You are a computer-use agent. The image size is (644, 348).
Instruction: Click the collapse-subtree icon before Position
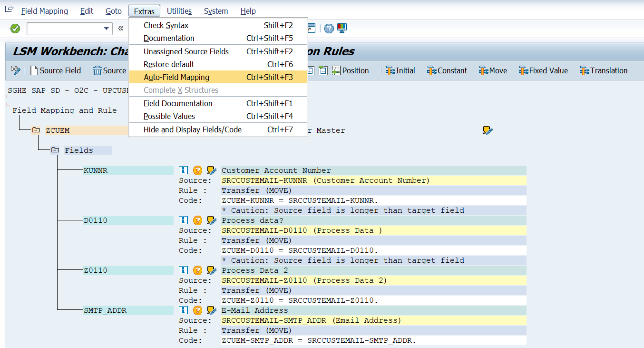pyautogui.click(x=323, y=70)
